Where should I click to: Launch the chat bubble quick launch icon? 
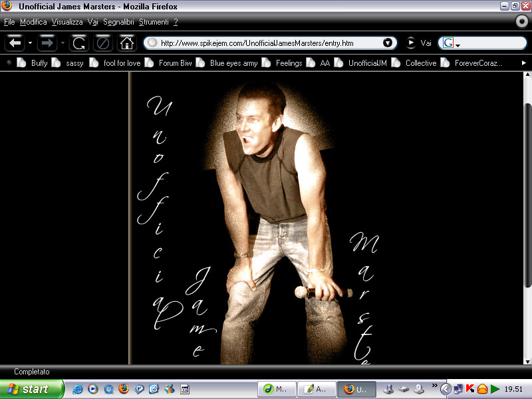tap(139, 389)
